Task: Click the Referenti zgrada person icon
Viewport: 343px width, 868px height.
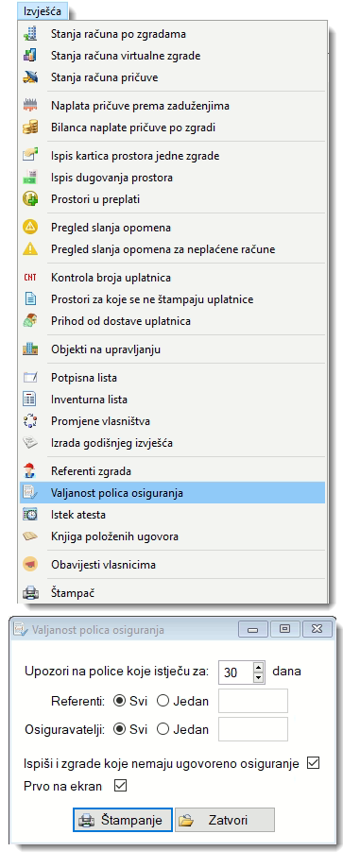Action: (x=30, y=471)
